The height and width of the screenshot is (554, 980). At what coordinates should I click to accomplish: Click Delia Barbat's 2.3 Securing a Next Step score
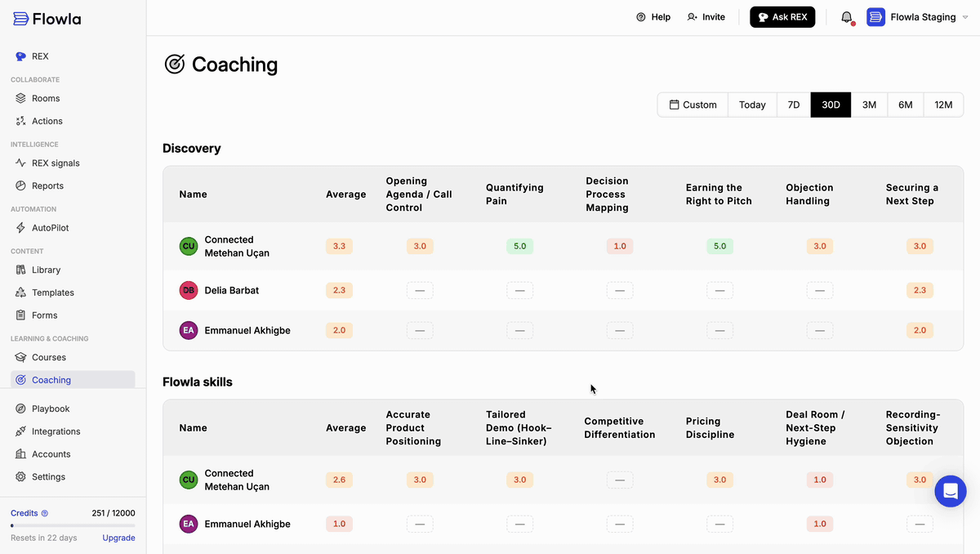click(x=920, y=290)
